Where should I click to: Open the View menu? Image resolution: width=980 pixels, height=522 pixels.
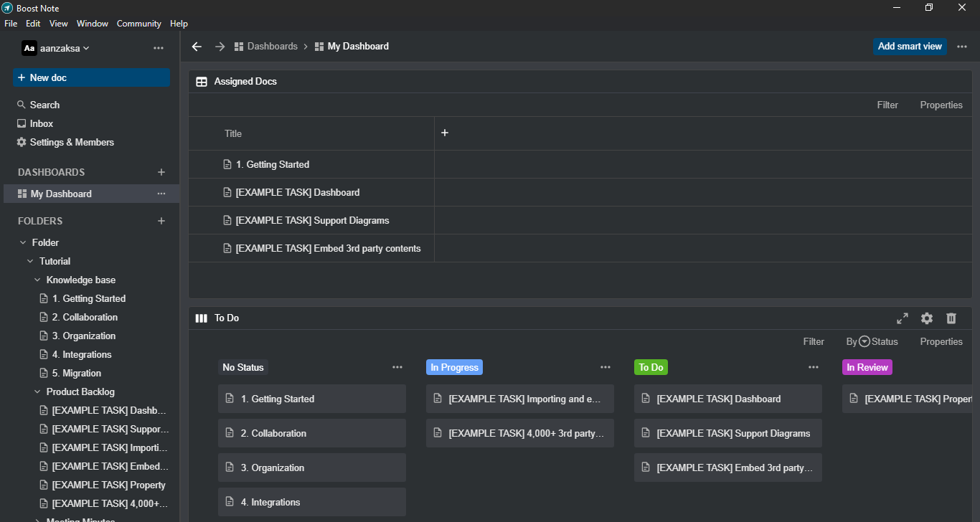click(59, 24)
